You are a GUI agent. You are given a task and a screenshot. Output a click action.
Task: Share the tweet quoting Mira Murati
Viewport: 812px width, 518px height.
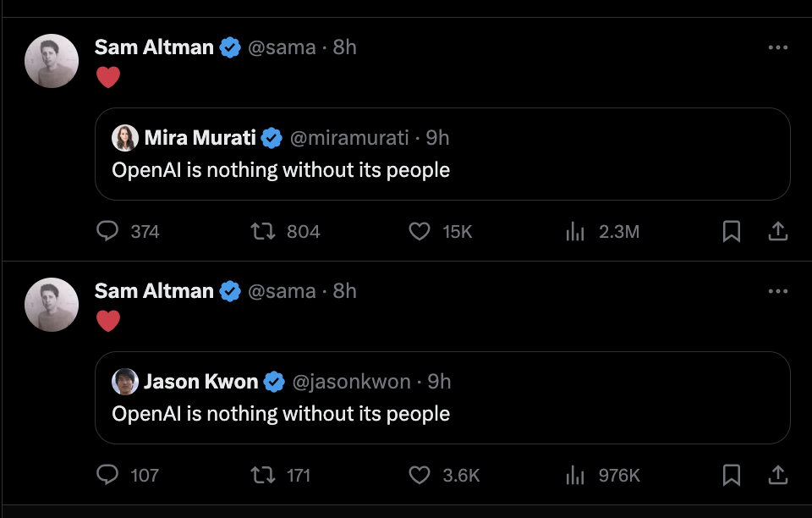[x=778, y=231]
